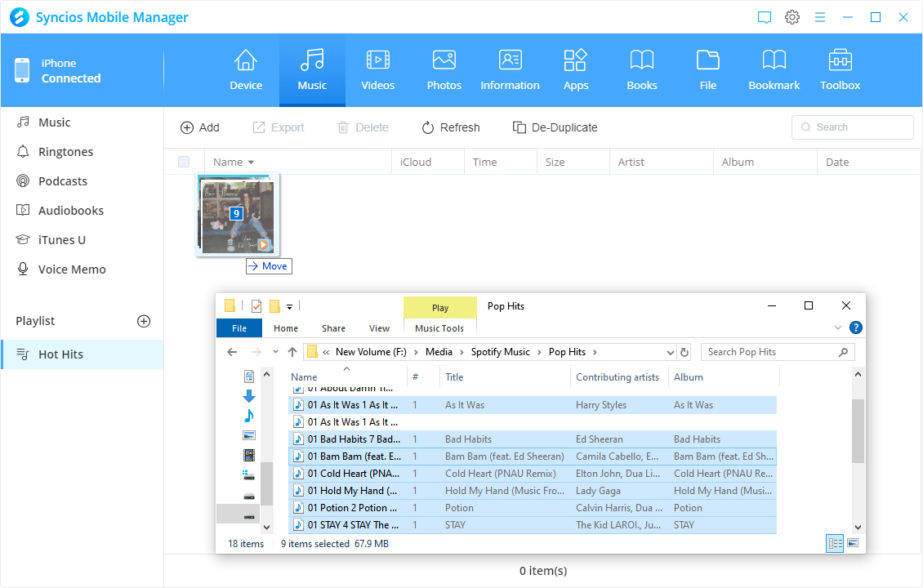Sort by the Artist column in Syncios
The image size is (923, 588).
(661, 162)
